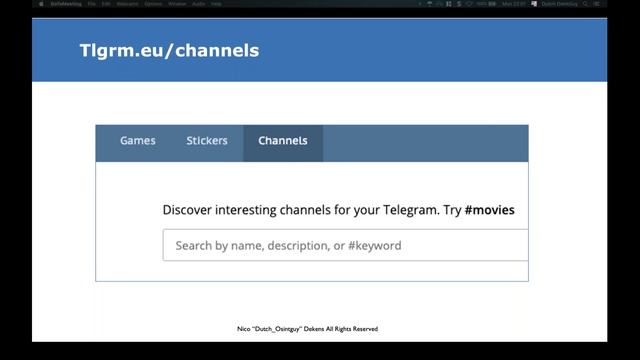Open the Help menu in menu bar
Viewport: 640px width, 360px height.
[216, 4]
